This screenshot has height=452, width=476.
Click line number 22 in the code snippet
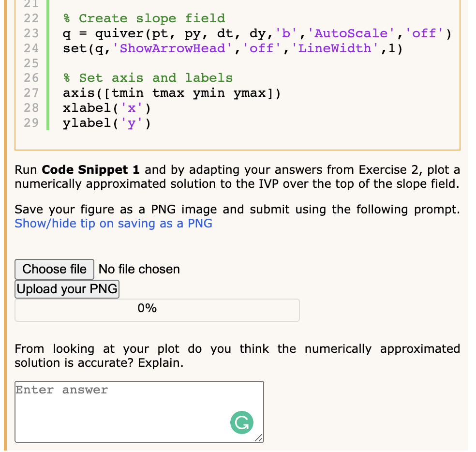pyautogui.click(x=31, y=18)
